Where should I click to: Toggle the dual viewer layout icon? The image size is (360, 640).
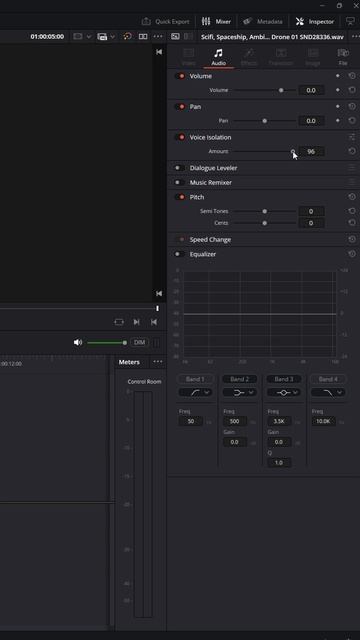pyautogui.click(x=143, y=36)
